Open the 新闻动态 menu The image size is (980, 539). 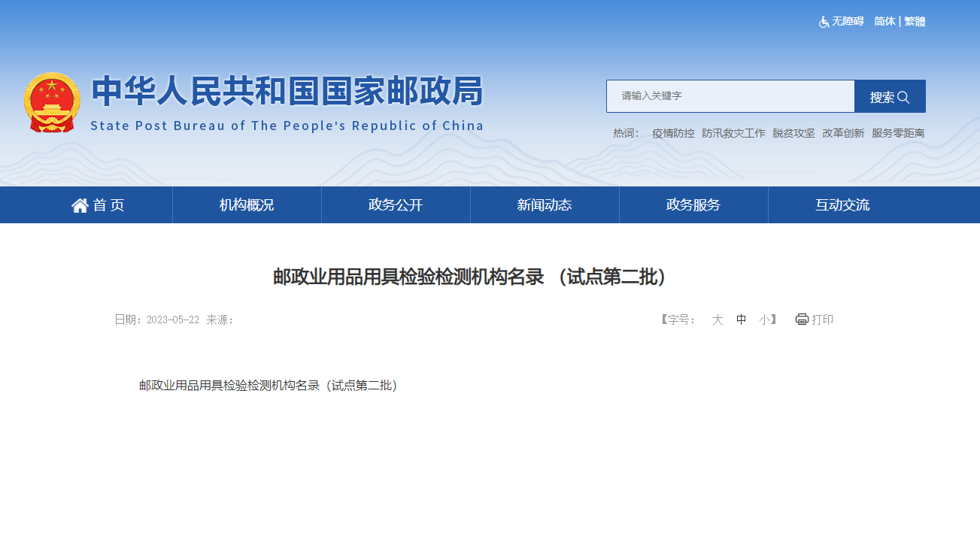tap(545, 205)
